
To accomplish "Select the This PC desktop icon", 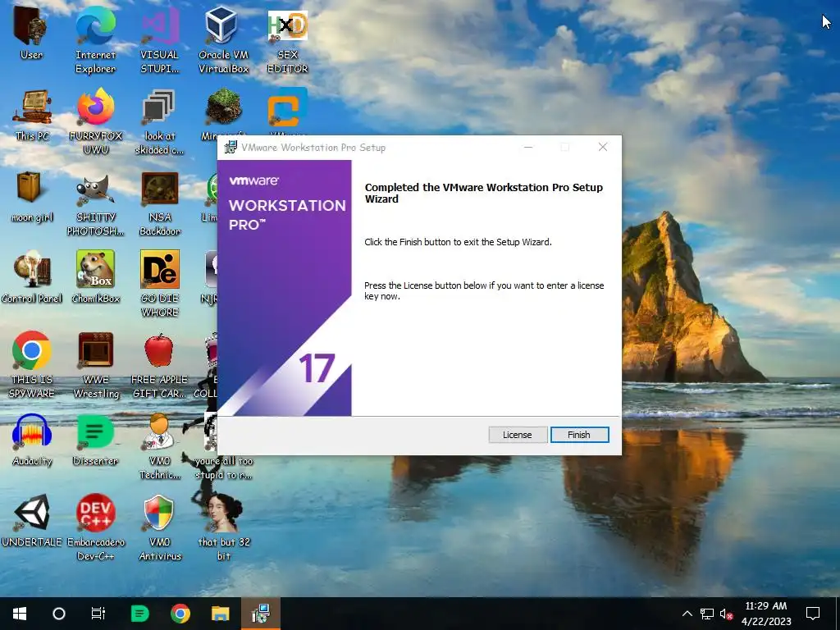I will click(x=32, y=115).
